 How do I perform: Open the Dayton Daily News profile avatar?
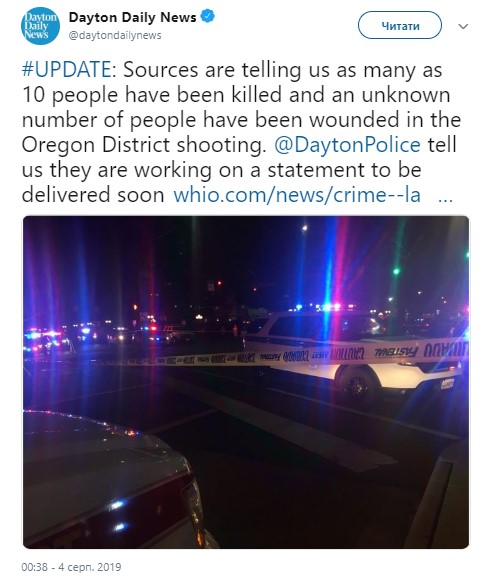[x=40, y=26]
